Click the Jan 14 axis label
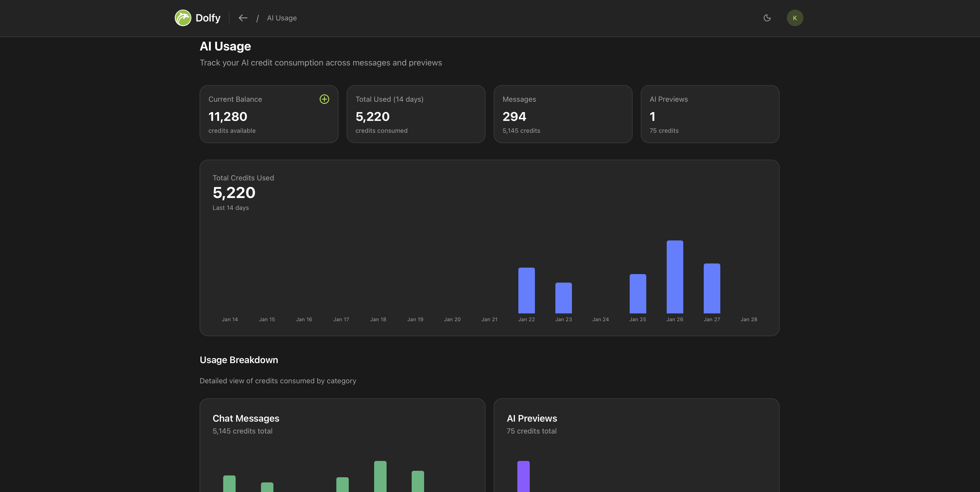 [230, 319]
